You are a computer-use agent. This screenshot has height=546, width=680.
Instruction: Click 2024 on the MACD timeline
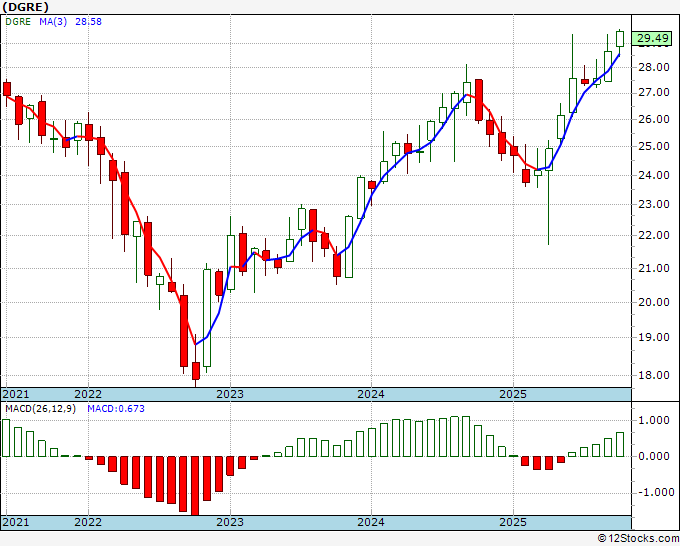click(371, 522)
